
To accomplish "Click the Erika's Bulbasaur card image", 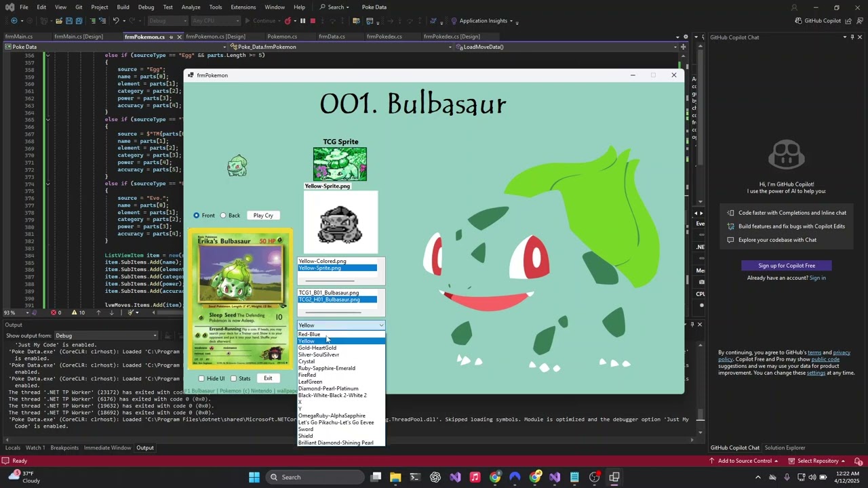I will click(241, 300).
